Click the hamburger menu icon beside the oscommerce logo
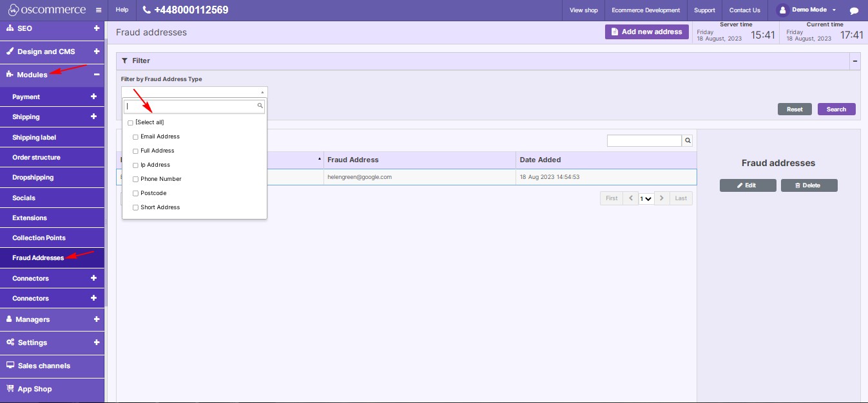The width and height of the screenshot is (868, 403). point(98,10)
